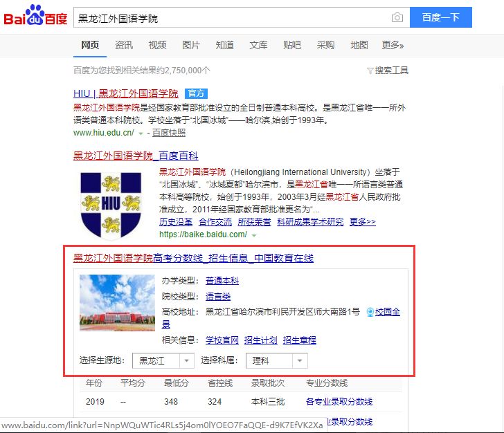This screenshot has height=433, width=504.
Task: Switch to the 知道 tab
Action: [225, 45]
